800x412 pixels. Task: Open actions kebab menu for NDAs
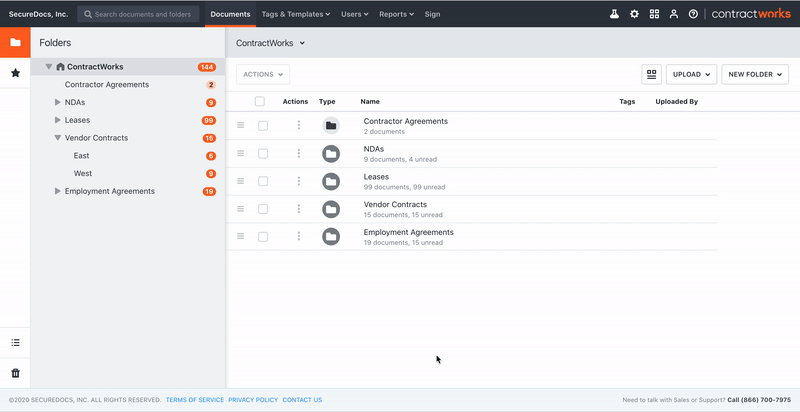[x=299, y=153]
